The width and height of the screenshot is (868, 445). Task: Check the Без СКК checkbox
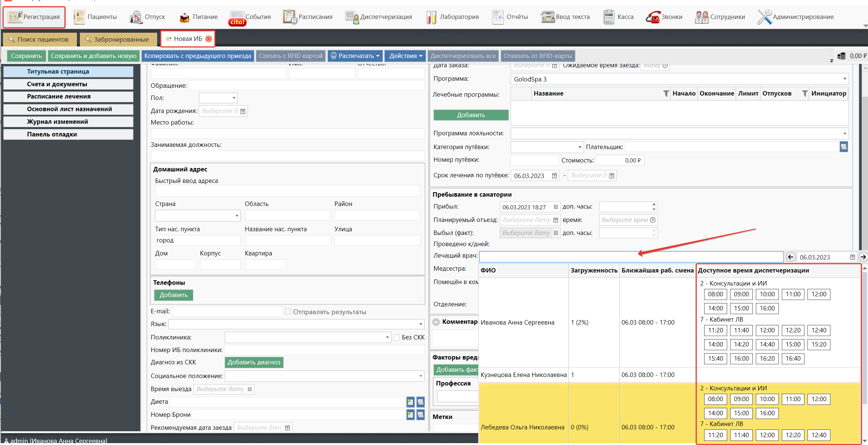pyautogui.click(x=396, y=337)
